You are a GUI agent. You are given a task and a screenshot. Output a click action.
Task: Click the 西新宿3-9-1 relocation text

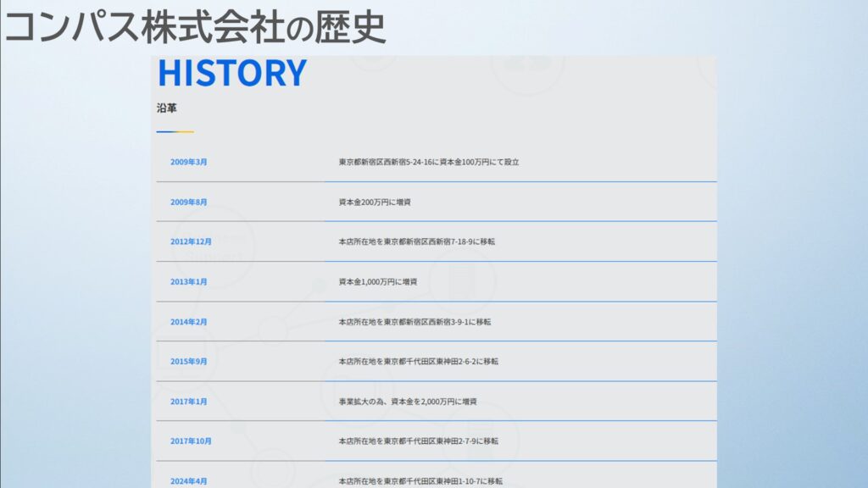[x=415, y=322]
